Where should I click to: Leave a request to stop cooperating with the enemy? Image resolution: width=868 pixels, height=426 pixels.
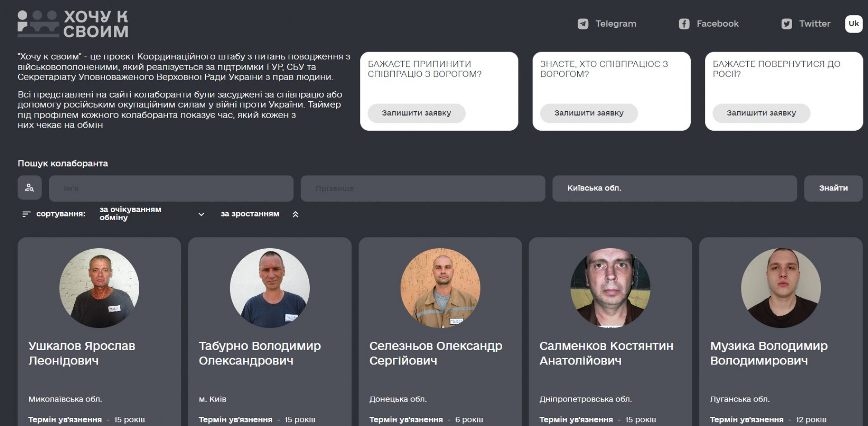coord(416,113)
